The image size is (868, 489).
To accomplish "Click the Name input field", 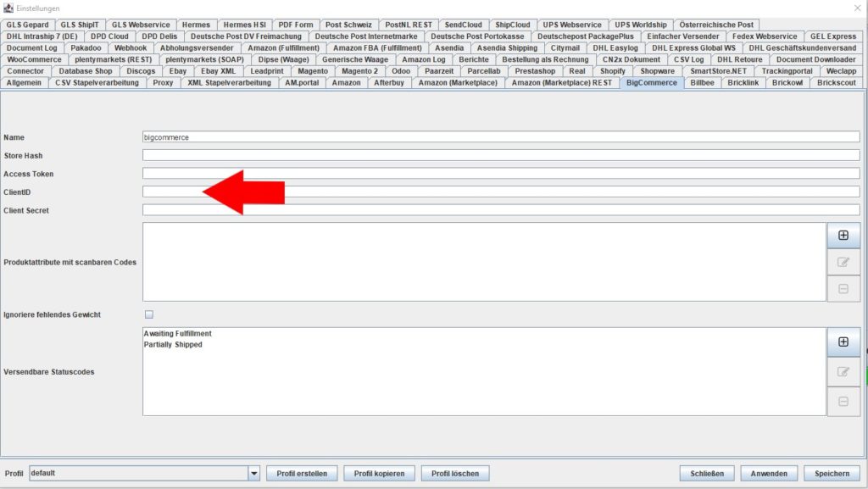I will coord(501,137).
